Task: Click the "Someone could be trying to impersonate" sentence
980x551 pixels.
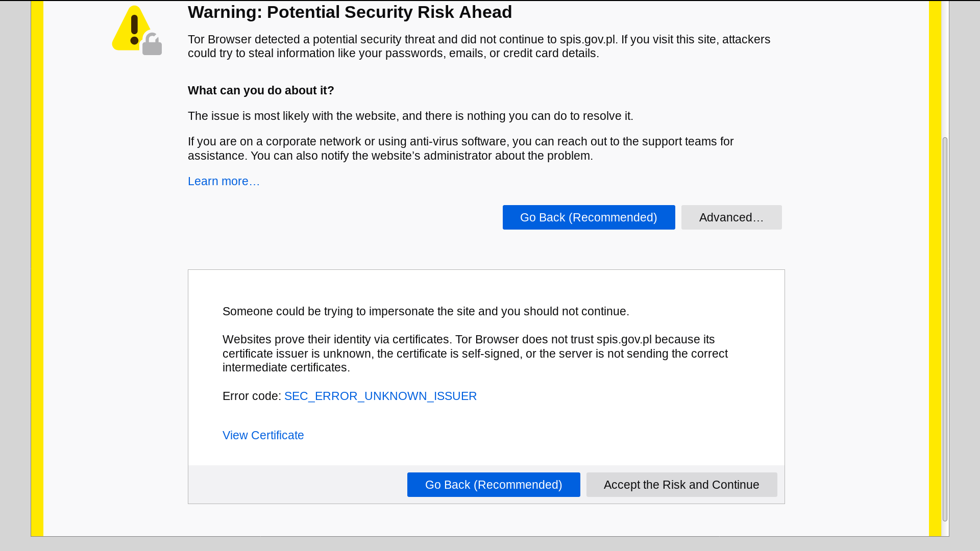Action: [426, 312]
